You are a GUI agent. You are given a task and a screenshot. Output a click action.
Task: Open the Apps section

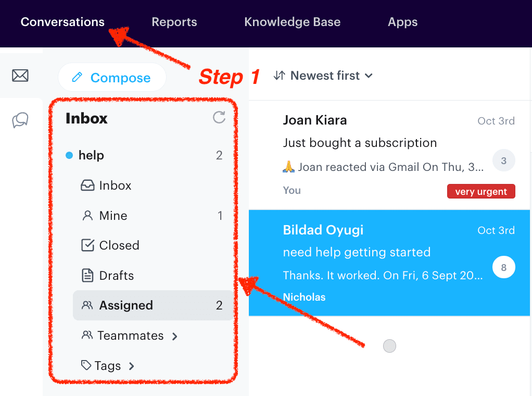[402, 22]
